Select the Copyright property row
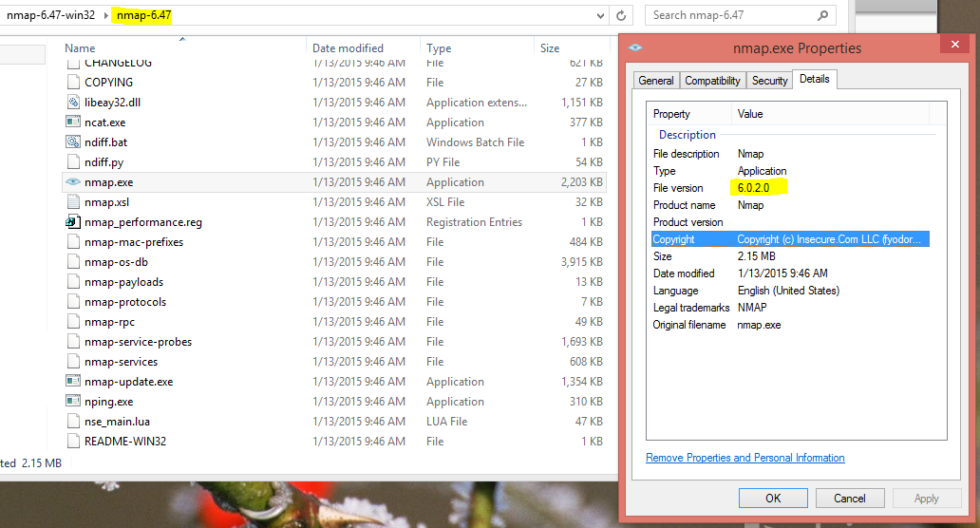This screenshot has width=980, height=528. tap(790, 239)
